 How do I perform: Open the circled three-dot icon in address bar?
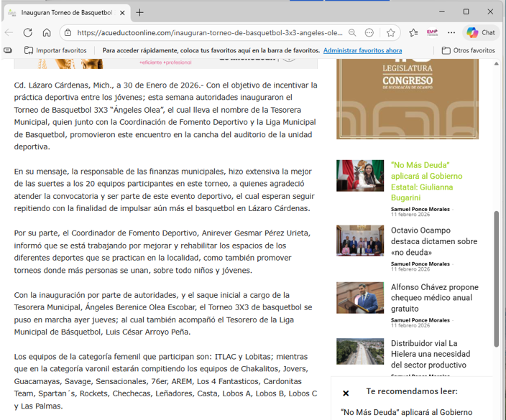tap(369, 32)
